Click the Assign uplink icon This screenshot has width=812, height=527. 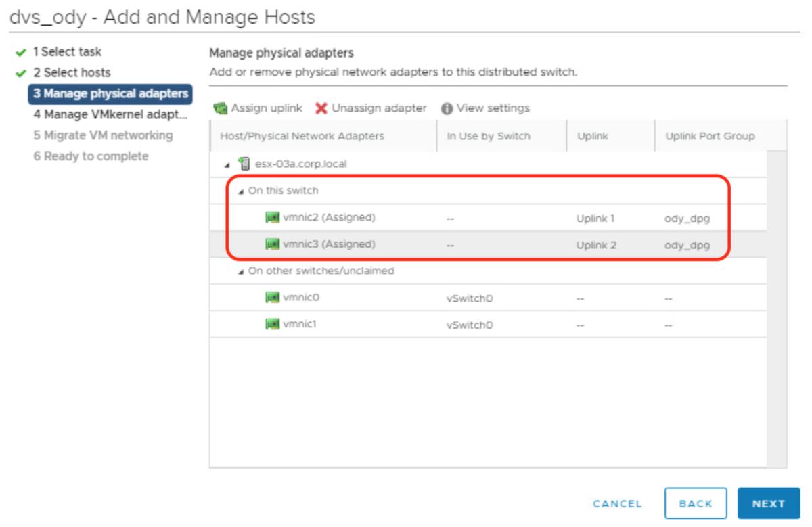pyautogui.click(x=220, y=108)
